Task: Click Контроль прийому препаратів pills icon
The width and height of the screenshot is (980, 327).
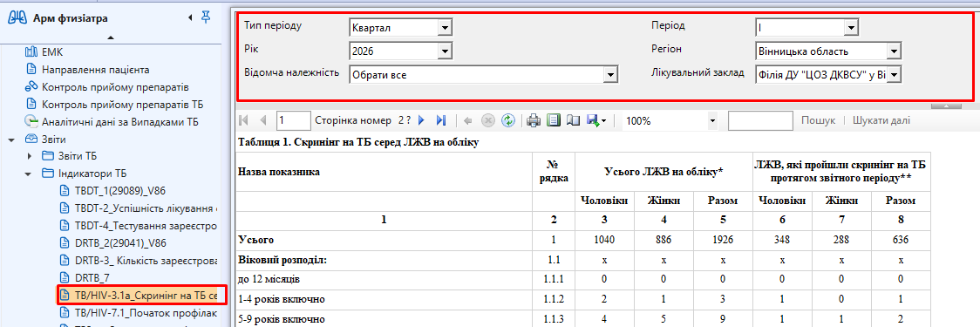Action: point(31,87)
